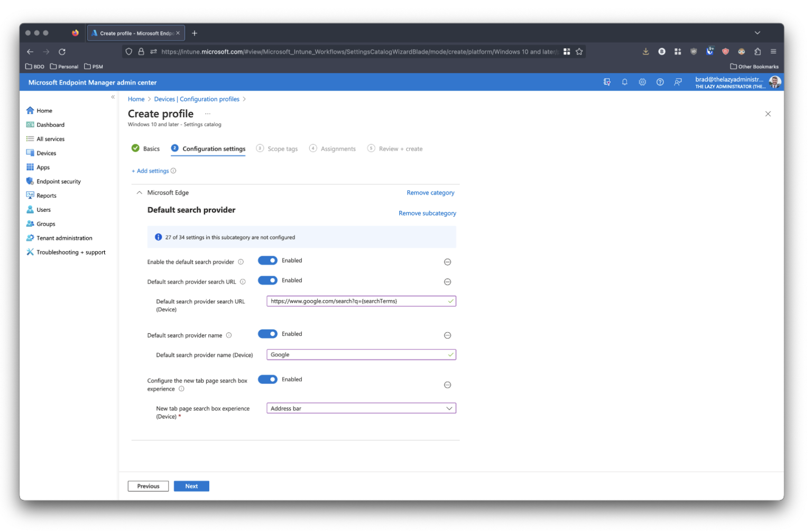Open the help question mark icon
The image size is (812, 532).
(x=660, y=82)
